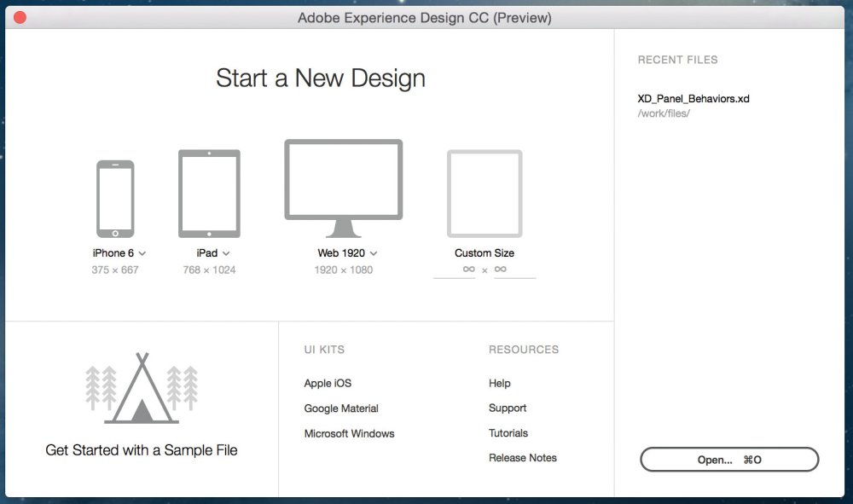The image size is (853, 504).
Task: Expand the iPad size dropdown arrow
Action: pos(226,253)
